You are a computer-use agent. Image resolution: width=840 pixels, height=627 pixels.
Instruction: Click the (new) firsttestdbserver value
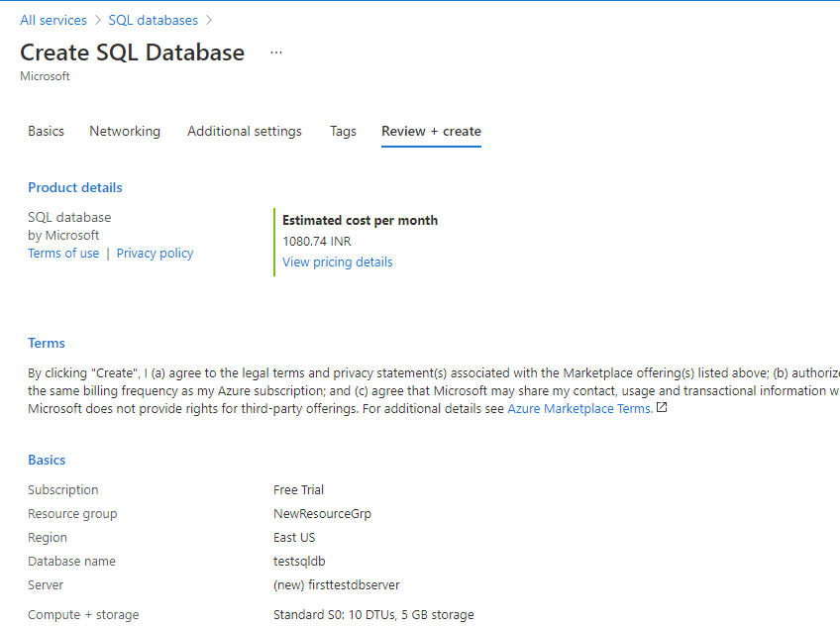pyautogui.click(x=337, y=585)
